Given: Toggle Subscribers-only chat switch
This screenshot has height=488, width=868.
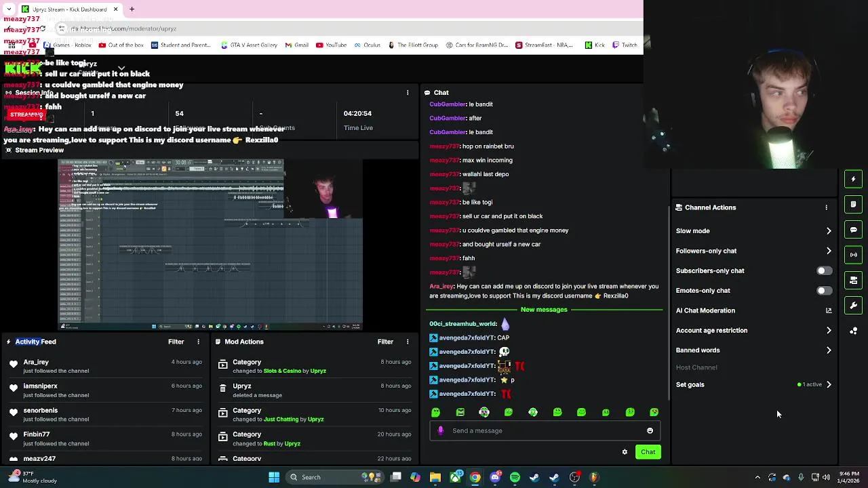Looking at the screenshot, I should 823,270.
